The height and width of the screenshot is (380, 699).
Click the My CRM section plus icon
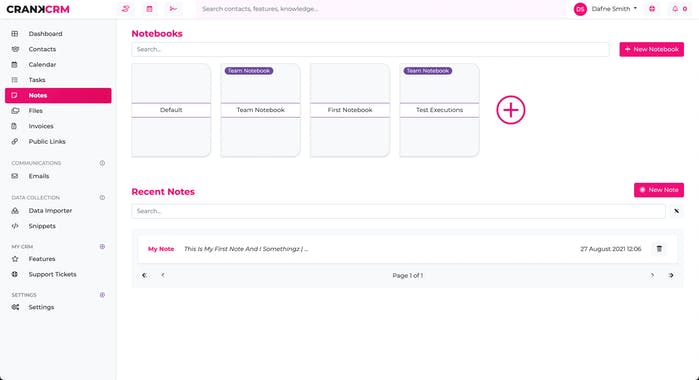102,246
